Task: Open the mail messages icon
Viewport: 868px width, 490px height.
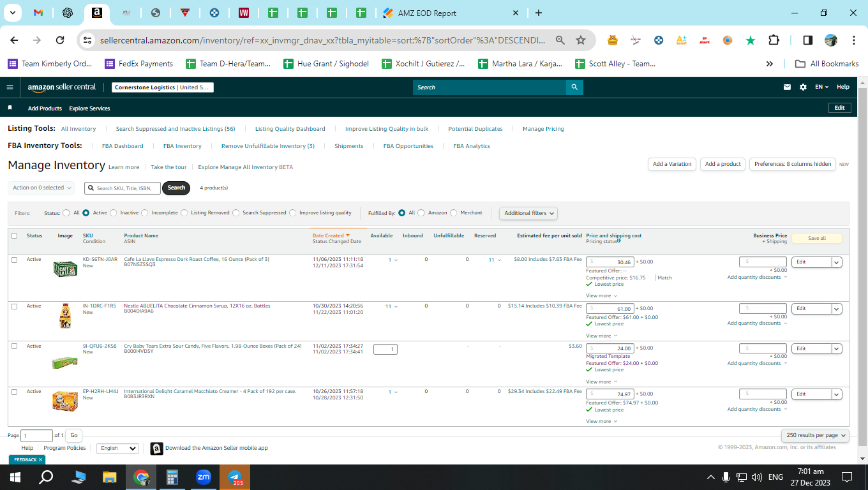Action: tap(787, 87)
